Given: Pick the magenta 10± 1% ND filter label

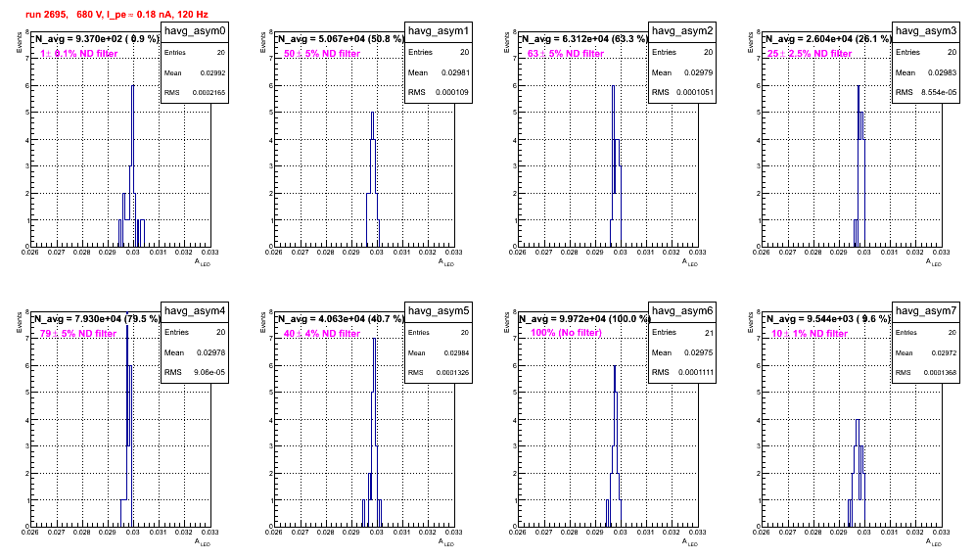Looking at the screenshot, I should 810,334.
